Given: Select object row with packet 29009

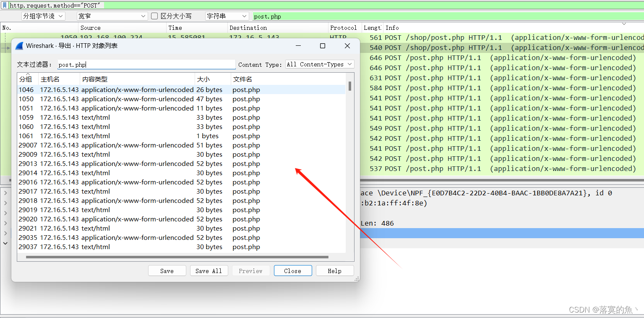Looking at the screenshot, I should tap(181, 155).
